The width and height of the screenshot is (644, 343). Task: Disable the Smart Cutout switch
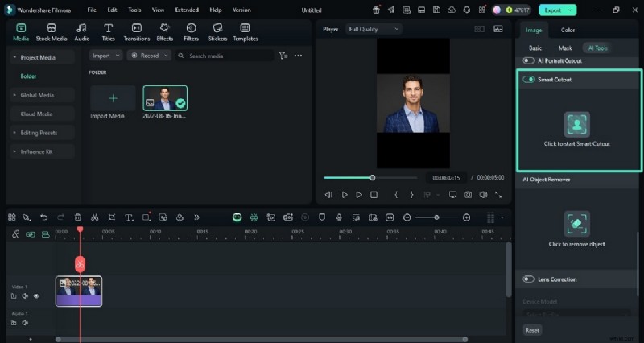tap(528, 79)
